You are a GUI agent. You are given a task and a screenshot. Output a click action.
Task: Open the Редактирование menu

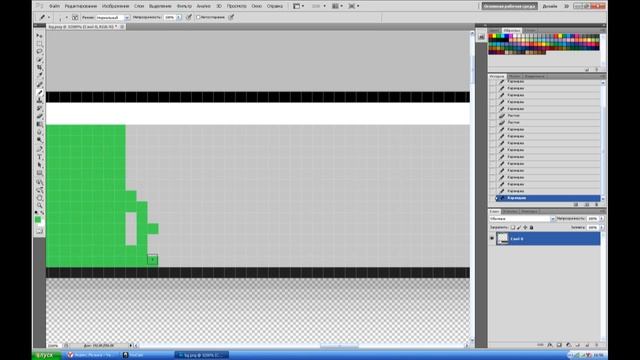pyautogui.click(x=81, y=6)
